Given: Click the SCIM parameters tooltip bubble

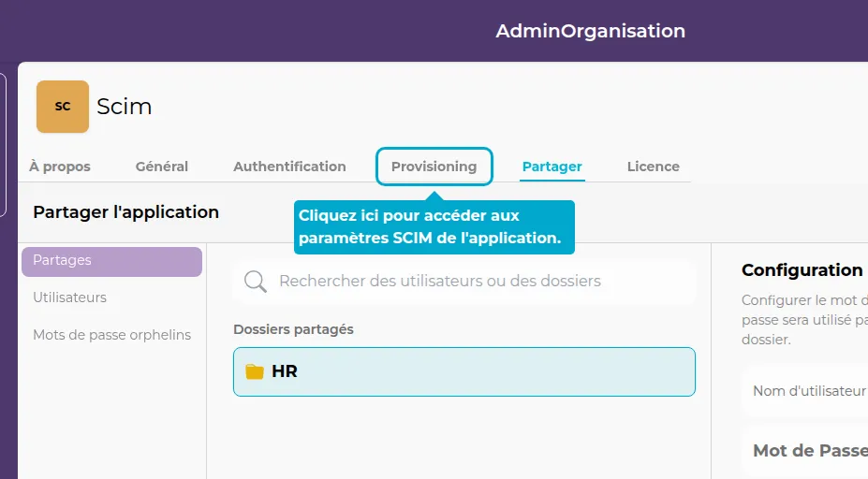Looking at the screenshot, I should [434, 227].
